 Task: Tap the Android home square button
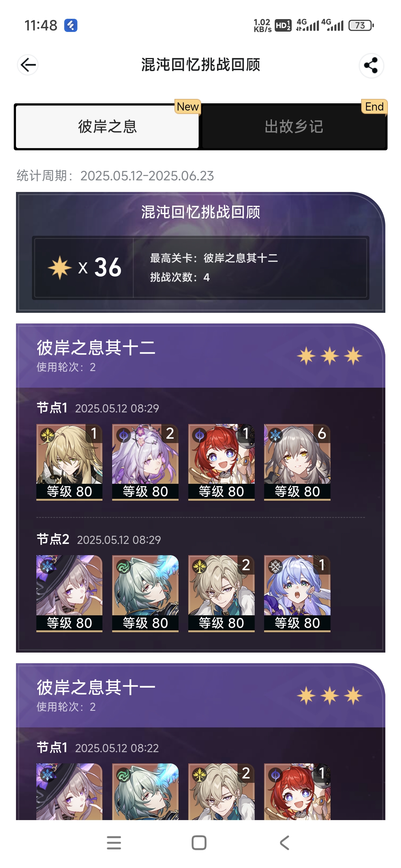[199, 843]
